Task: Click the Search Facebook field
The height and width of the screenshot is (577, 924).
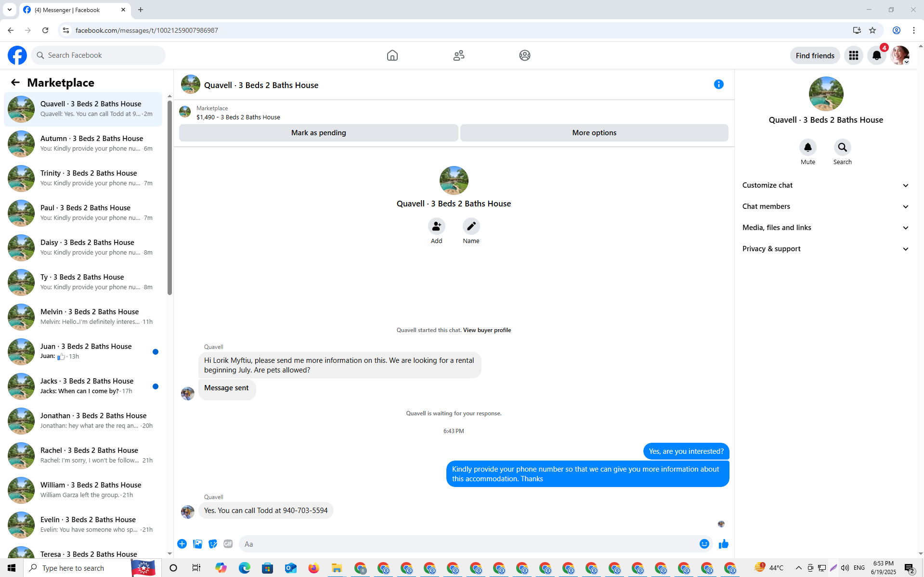Action: (x=98, y=55)
